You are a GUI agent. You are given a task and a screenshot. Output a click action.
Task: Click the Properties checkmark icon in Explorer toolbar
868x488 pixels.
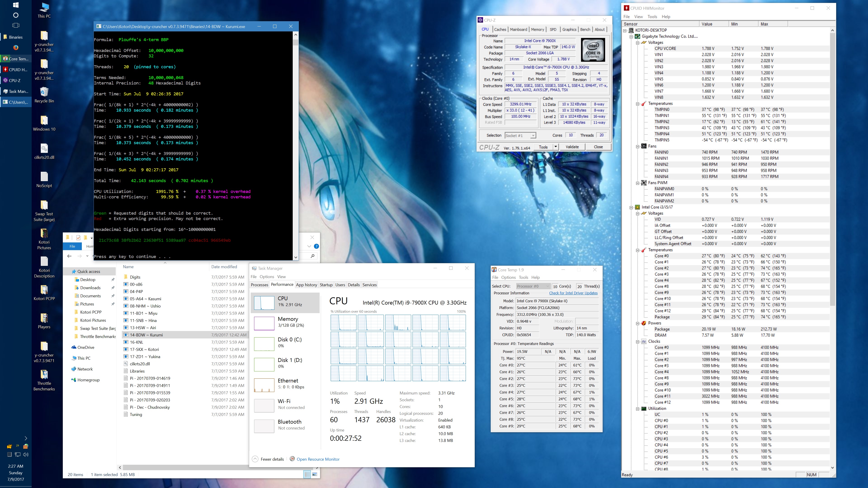click(x=78, y=237)
